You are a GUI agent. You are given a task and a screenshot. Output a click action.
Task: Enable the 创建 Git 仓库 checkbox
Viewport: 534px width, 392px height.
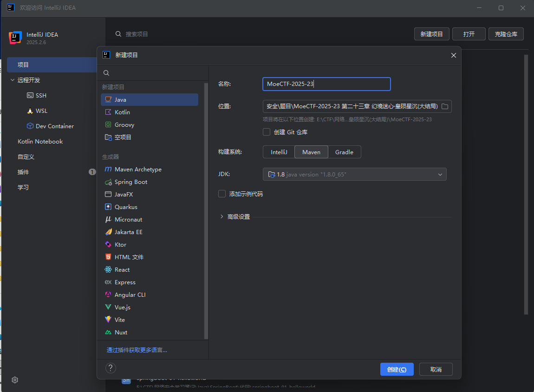point(267,132)
